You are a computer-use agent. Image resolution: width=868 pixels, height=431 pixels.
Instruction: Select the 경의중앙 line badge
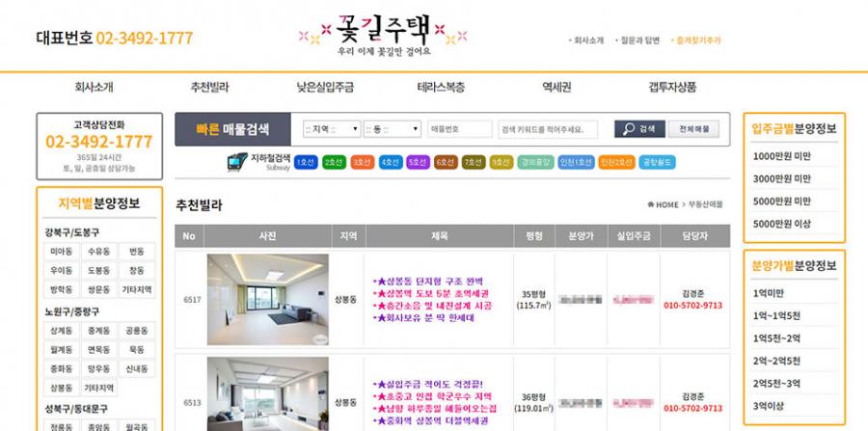(534, 162)
